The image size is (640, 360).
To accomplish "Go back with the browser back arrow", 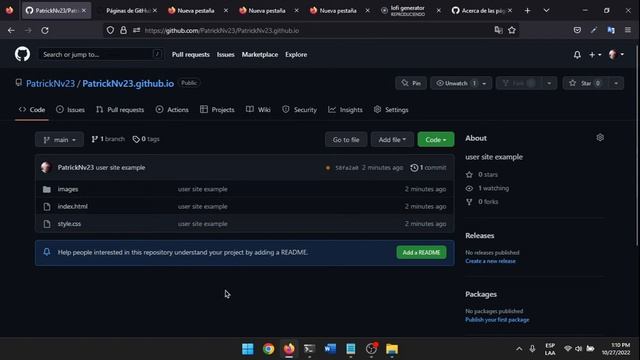I will point(11,30).
